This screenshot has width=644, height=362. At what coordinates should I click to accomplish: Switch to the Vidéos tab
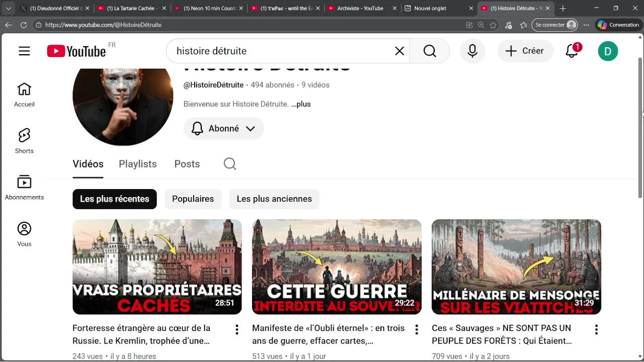[88, 164]
